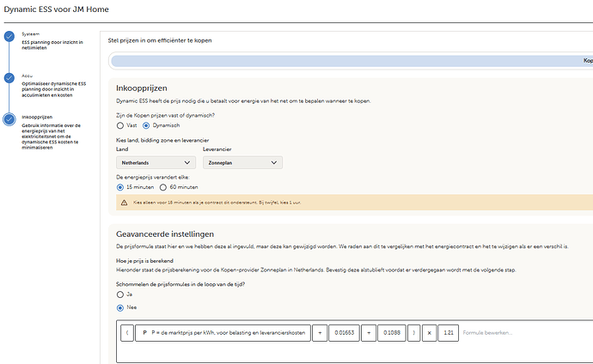Open the Leverancier dropdown showing Zonneplan

[242, 163]
